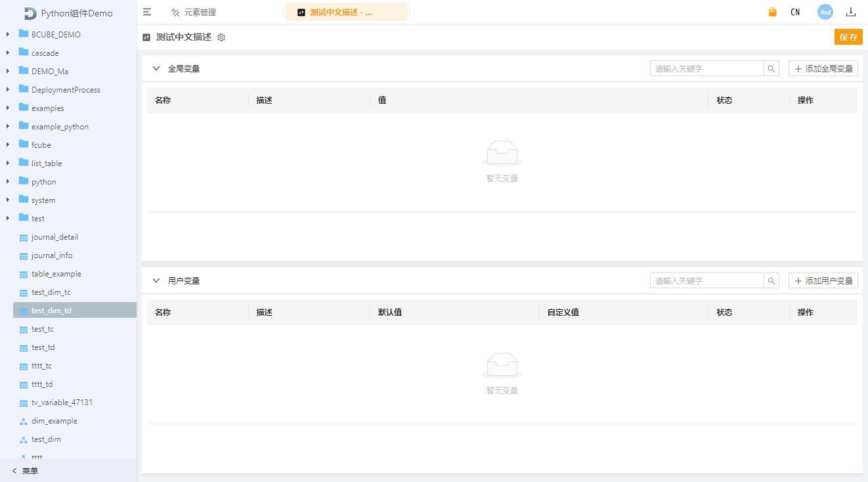Viewport: 868px width, 482px height.
Task: Open the settings gear next to 测试中文描述 title
Action: pyautogui.click(x=221, y=37)
